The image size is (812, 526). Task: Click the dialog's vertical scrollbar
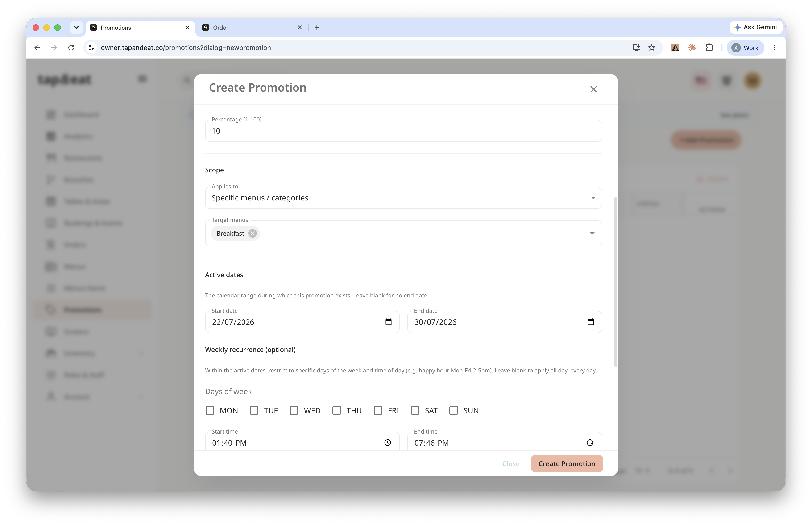[615, 282]
